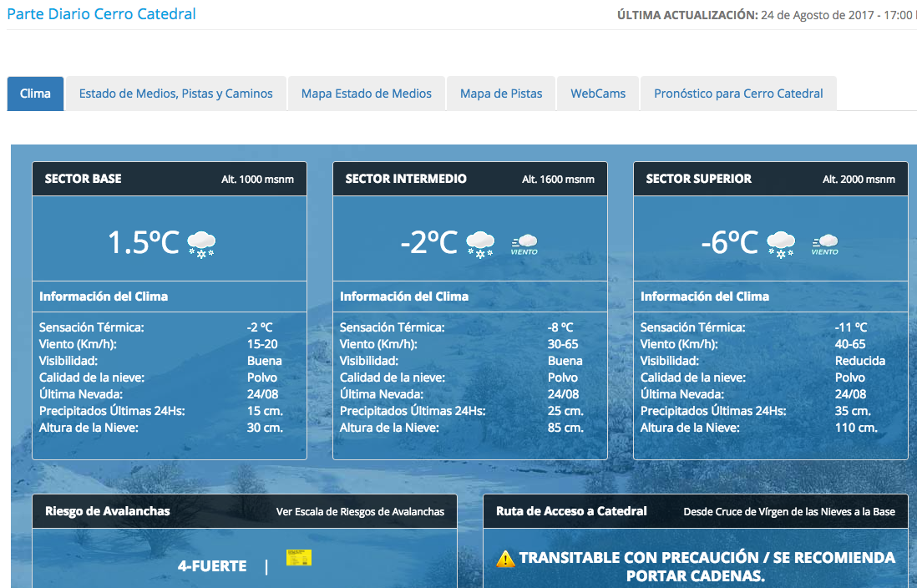Open Estado de Medios, Pistas y Caminos tab

click(x=176, y=94)
